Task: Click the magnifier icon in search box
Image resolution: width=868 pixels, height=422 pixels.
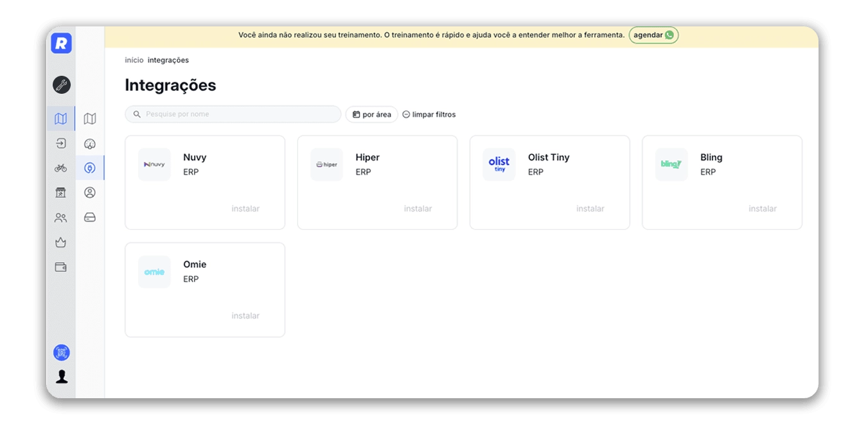Action: [137, 114]
